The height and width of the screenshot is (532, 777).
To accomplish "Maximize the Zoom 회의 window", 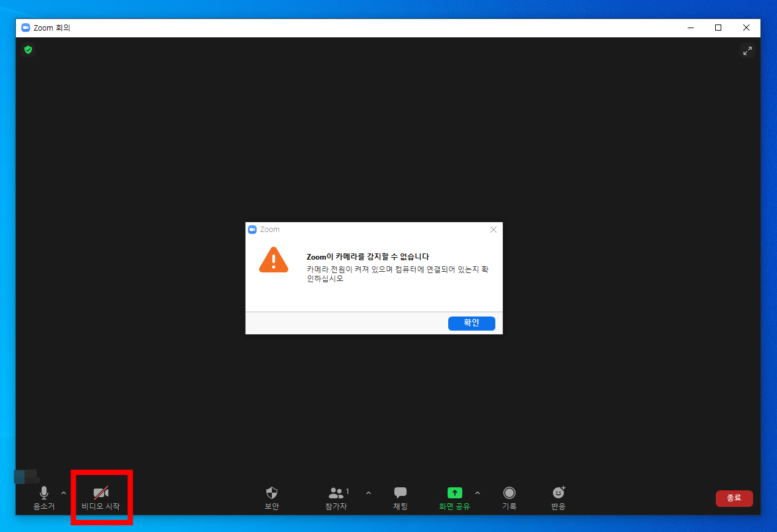I will pos(718,28).
